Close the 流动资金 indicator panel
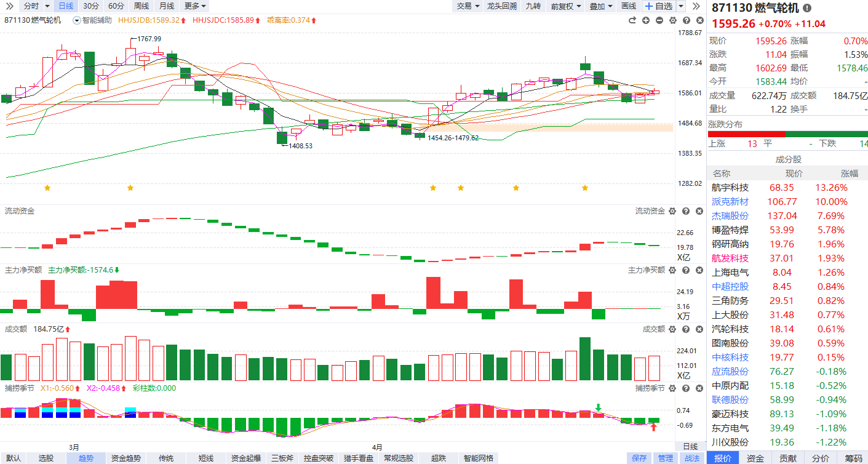This screenshot has height=464, width=868. (699, 211)
